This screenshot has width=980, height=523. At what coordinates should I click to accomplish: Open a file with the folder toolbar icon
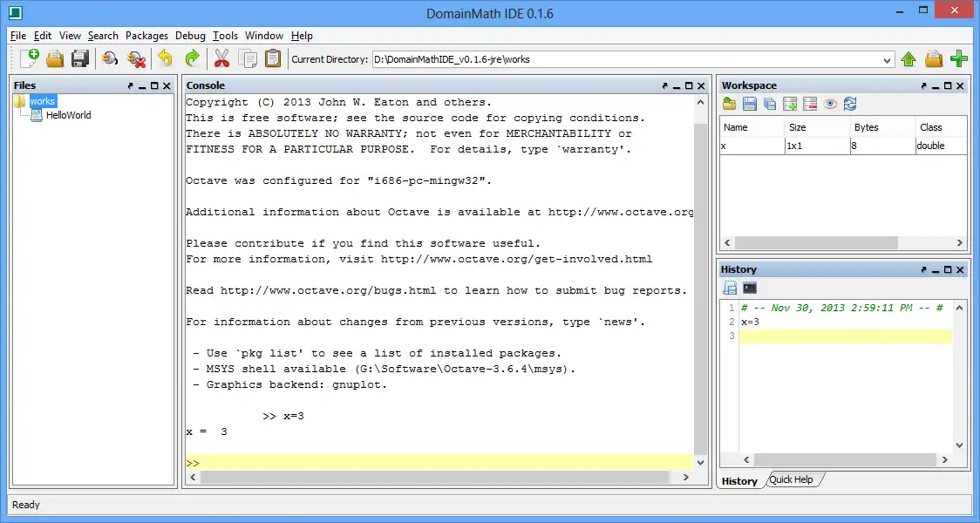tap(55, 59)
